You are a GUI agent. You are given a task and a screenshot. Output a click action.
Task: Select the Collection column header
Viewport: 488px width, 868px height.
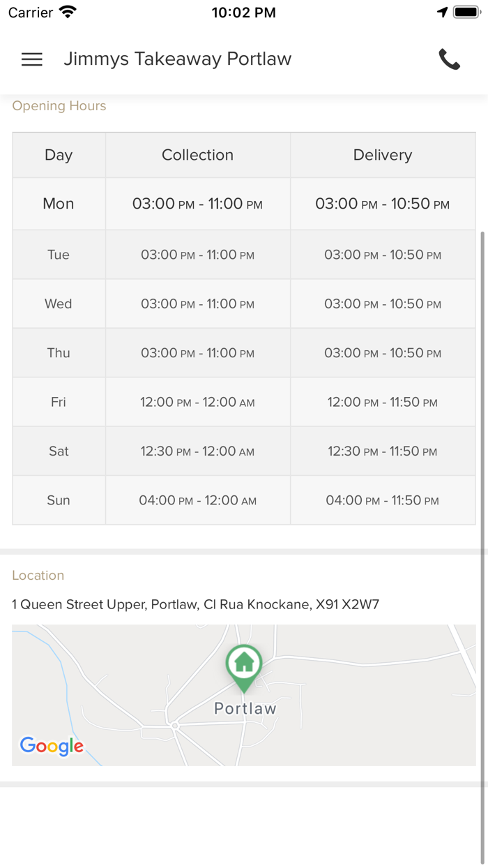coord(197,155)
